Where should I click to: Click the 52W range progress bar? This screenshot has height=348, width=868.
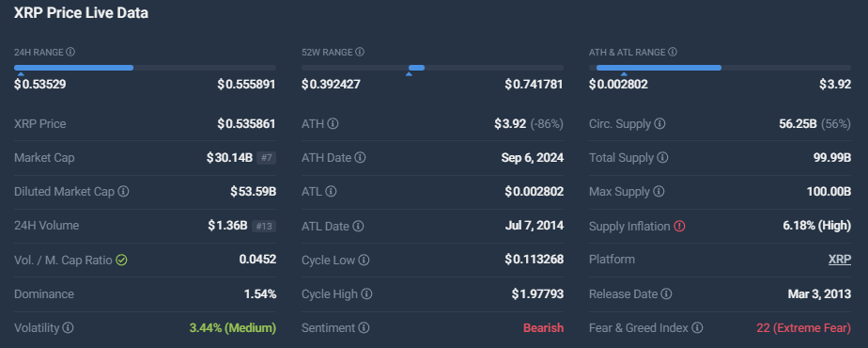(432, 68)
